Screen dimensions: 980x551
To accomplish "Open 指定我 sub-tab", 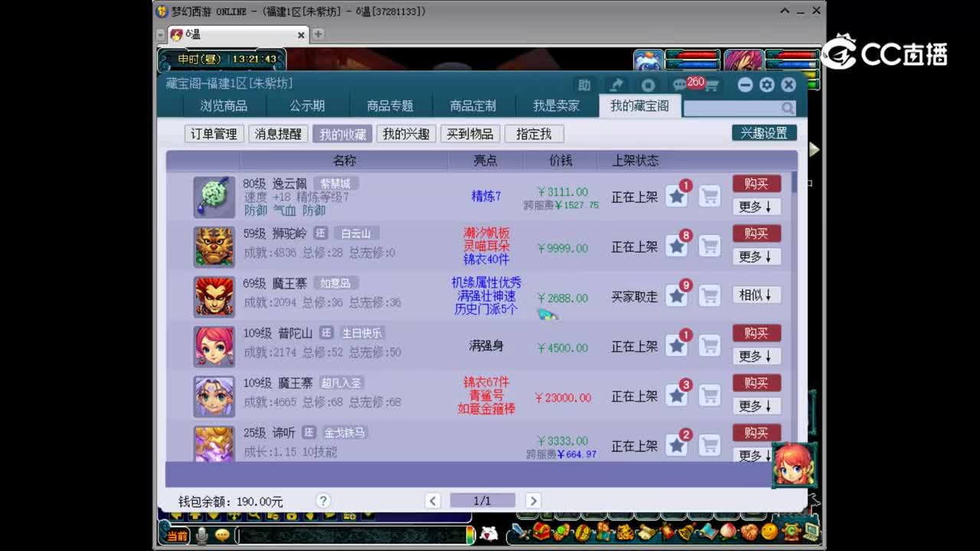I will pos(534,134).
